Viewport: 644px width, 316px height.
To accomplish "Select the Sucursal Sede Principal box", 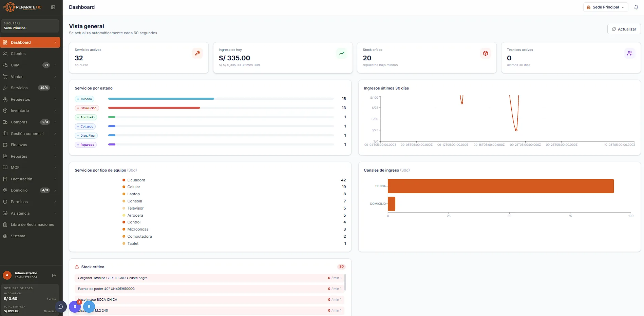I will (30, 26).
